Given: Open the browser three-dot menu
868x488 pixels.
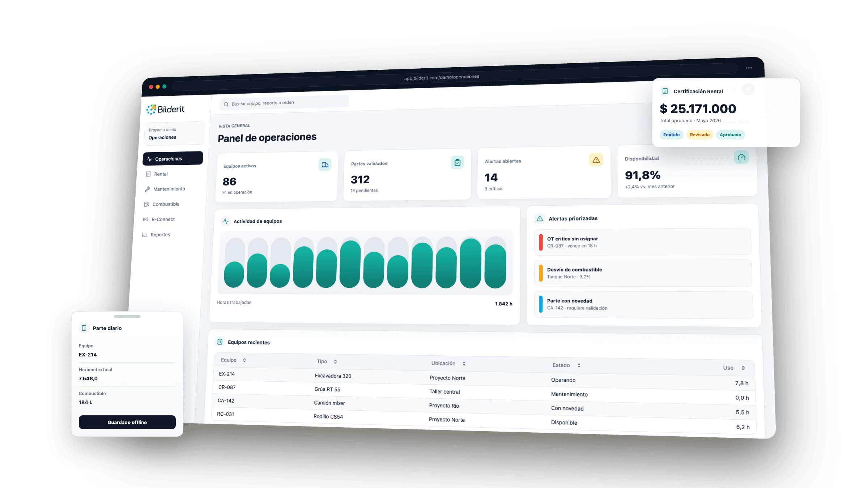Looking at the screenshot, I should tap(749, 68).
